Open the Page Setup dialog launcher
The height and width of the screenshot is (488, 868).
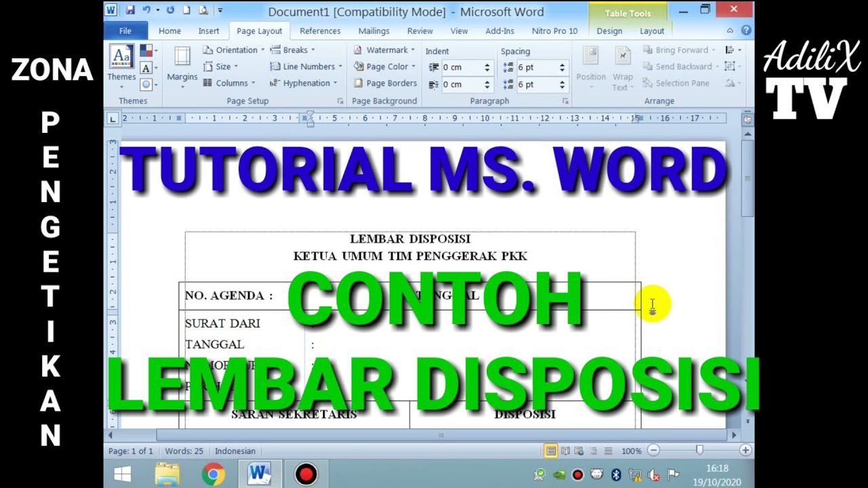[340, 101]
